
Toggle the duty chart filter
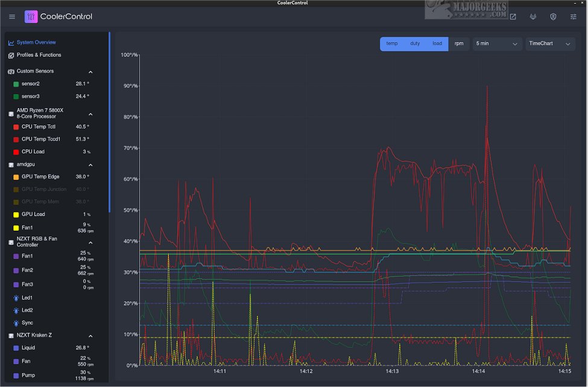(414, 43)
